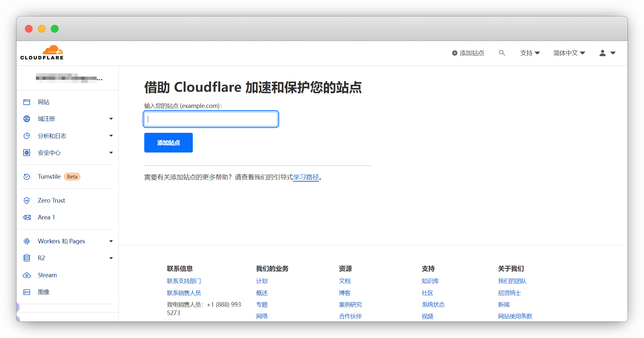Expand the R2 sidebar arrow
Image resolution: width=644 pixels, height=338 pixels.
tap(111, 258)
